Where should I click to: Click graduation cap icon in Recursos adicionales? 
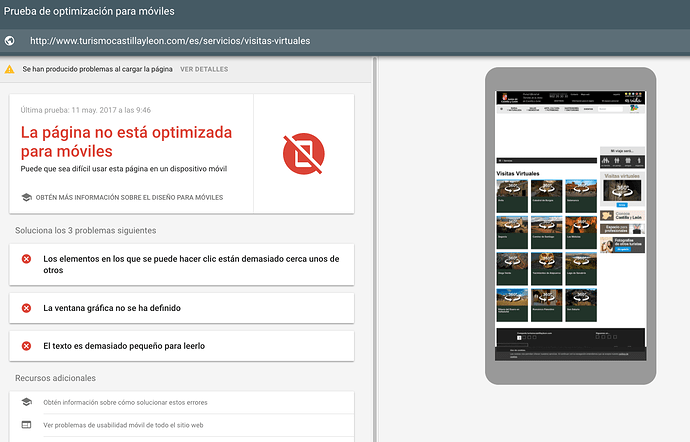click(x=26, y=402)
